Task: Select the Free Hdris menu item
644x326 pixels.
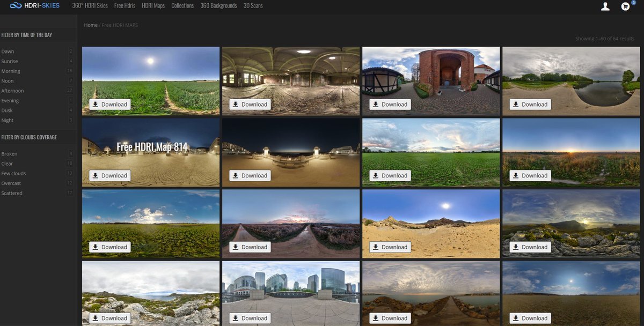Action: point(125,6)
